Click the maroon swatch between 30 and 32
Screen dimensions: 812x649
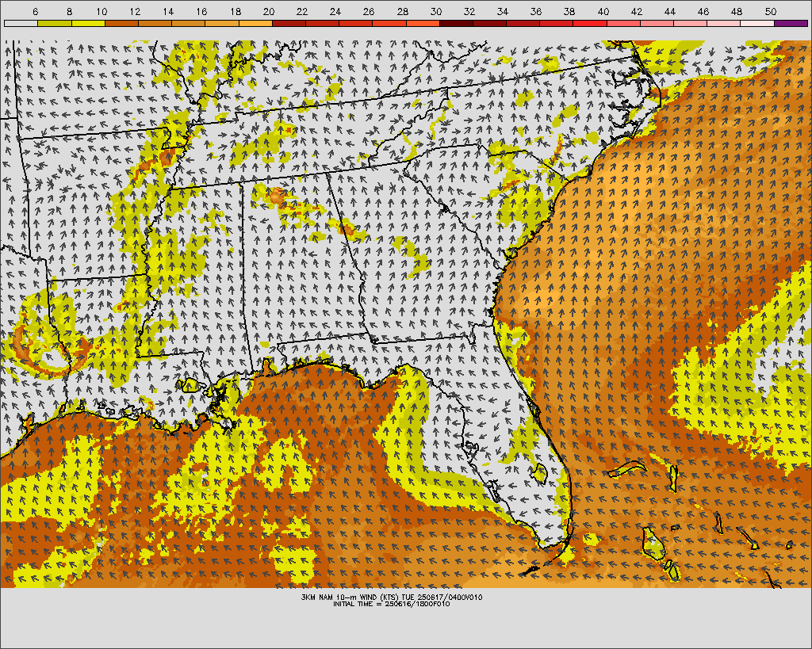pyautogui.click(x=456, y=23)
